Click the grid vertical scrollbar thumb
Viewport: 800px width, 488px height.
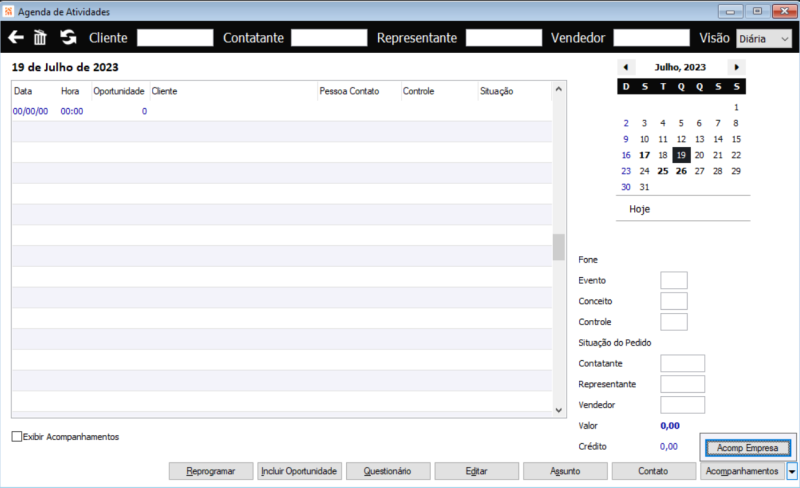559,247
